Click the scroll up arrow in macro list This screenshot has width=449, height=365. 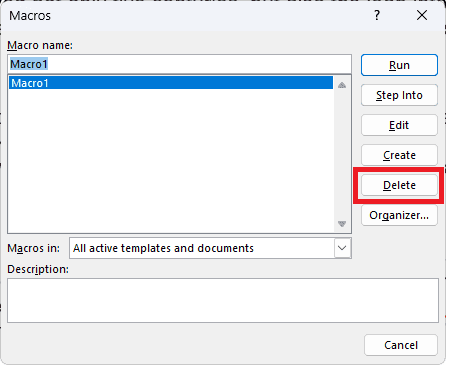coord(342,85)
